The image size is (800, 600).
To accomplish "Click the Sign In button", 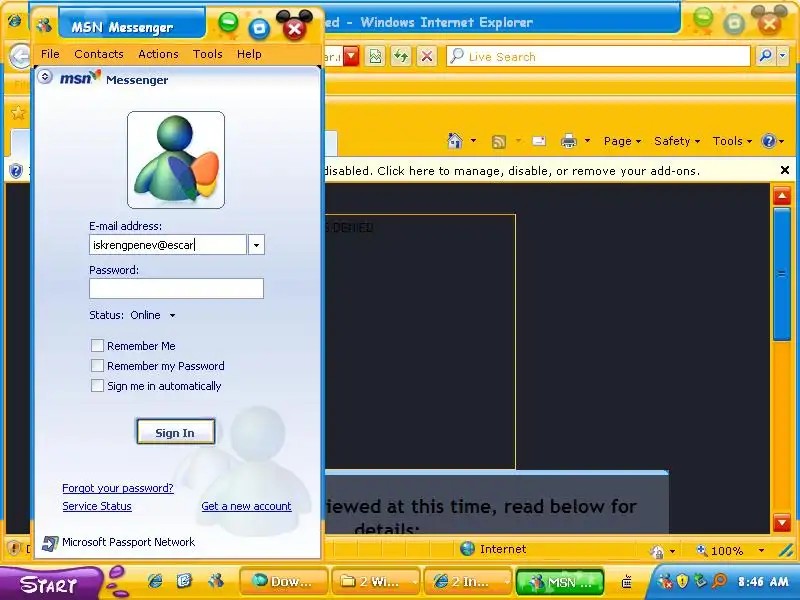I will (175, 432).
